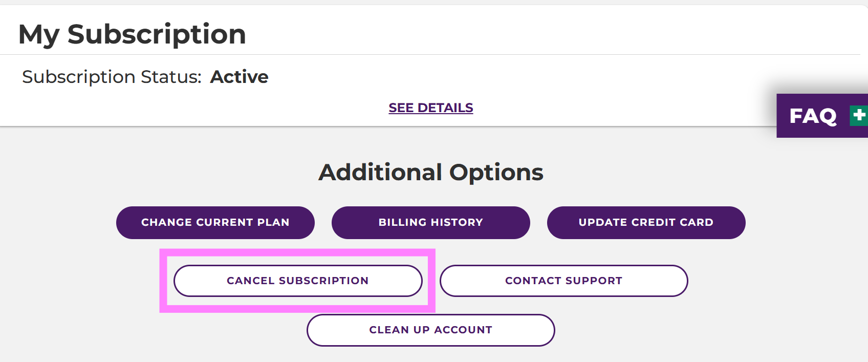This screenshot has height=362, width=868.
Task: Select Update Credit Card
Action: [x=646, y=223]
